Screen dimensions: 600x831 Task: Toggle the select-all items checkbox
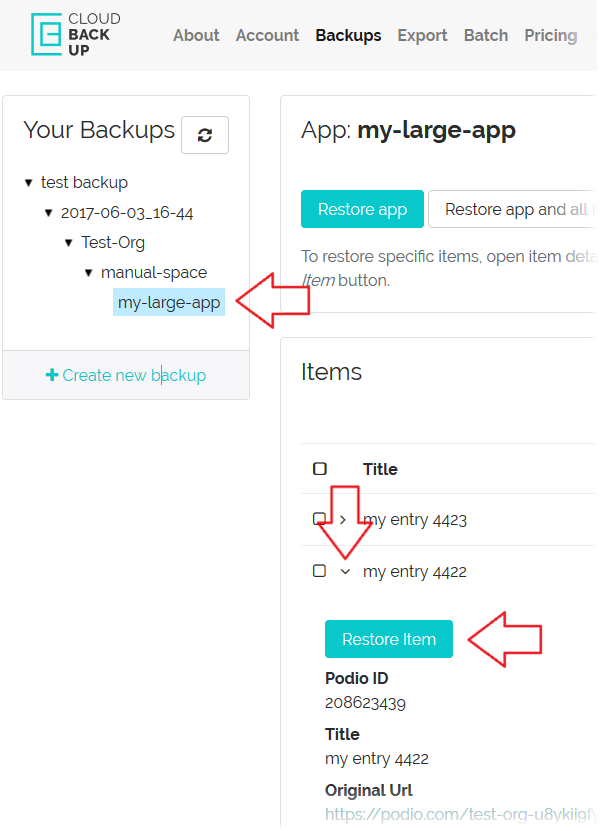(x=320, y=469)
